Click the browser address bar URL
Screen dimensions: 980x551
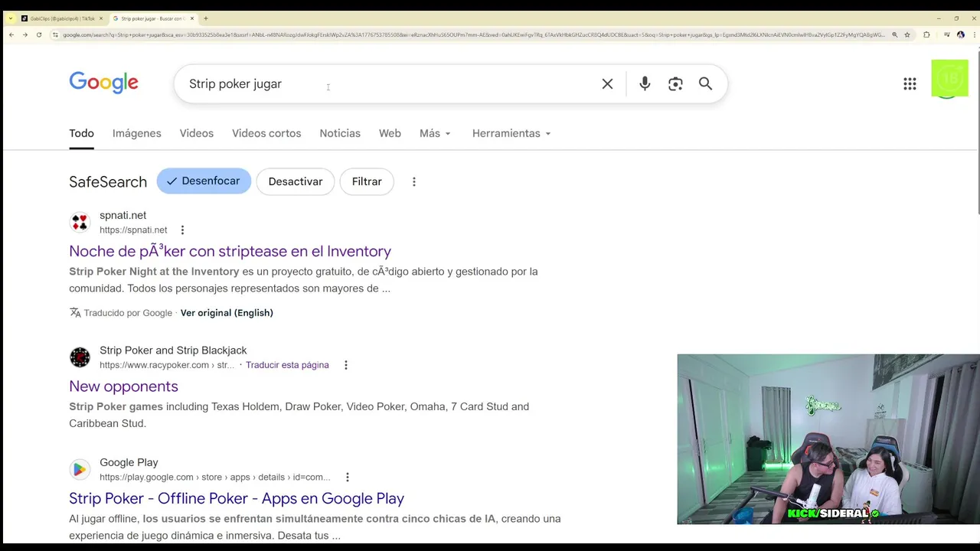pos(473,34)
